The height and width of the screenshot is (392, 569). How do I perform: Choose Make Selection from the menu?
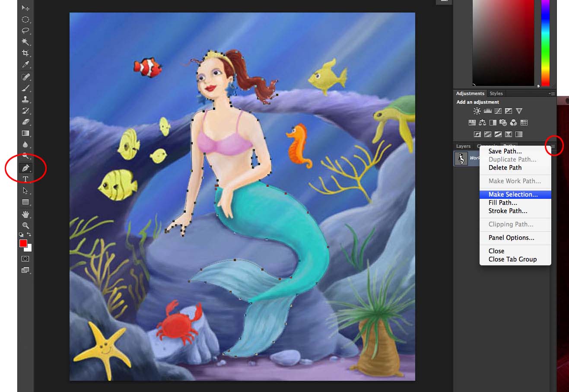(515, 194)
